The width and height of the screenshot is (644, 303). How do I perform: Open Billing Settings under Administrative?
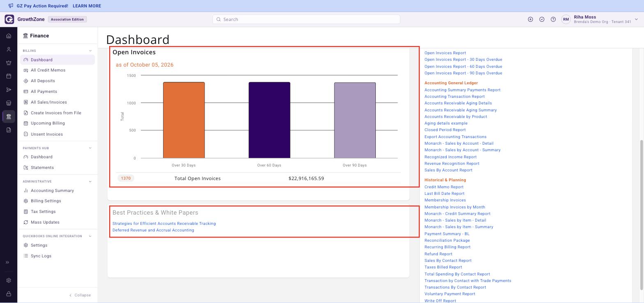click(x=46, y=201)
